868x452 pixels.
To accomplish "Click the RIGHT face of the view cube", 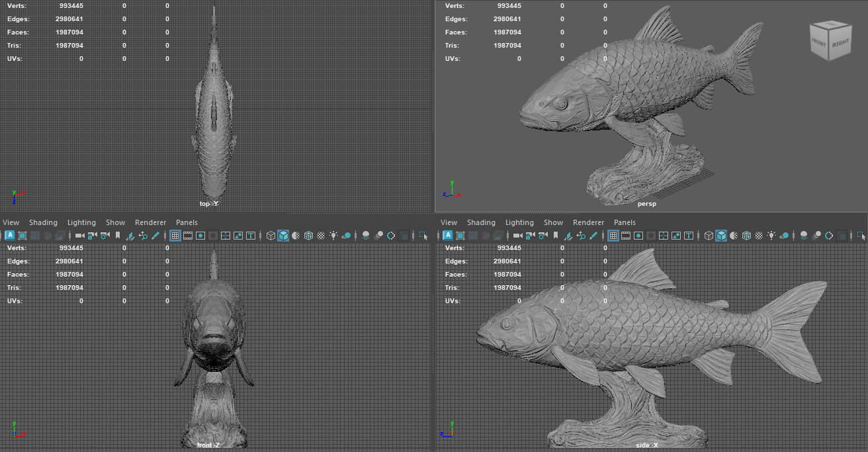I will [x=840, y=42].
